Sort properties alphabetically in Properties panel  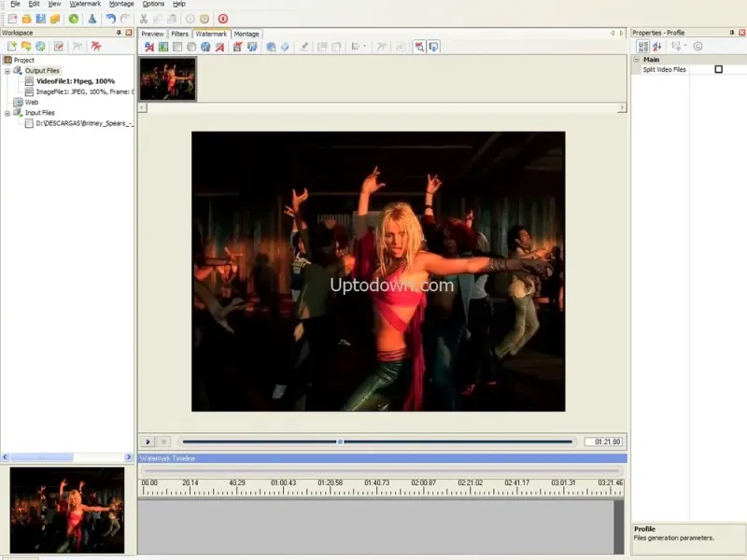point(656,46)
